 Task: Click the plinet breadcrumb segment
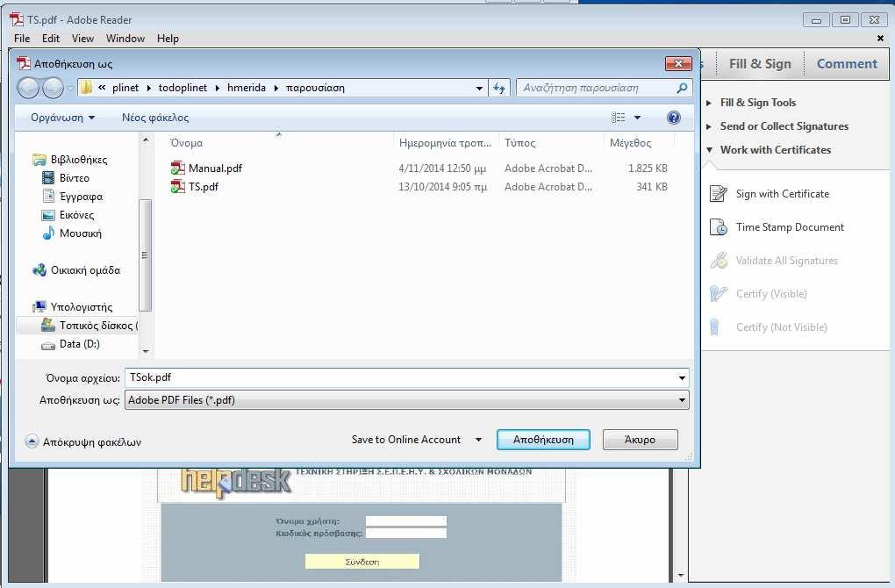pyautogui.click(x=125, y=88)
